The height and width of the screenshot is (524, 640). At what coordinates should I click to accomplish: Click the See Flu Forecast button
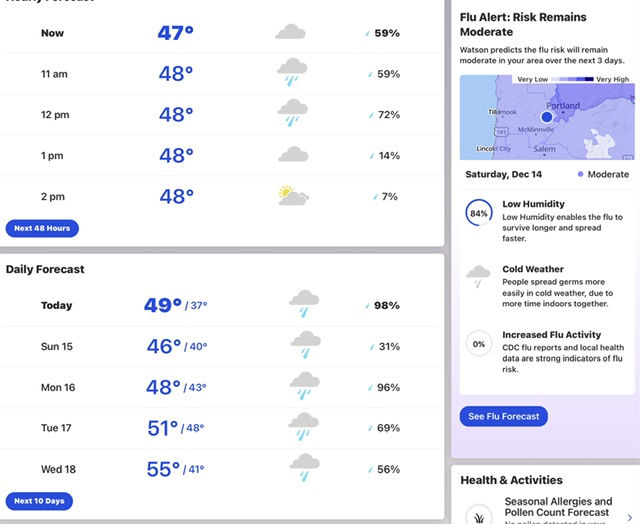click(x=504, y=416)
